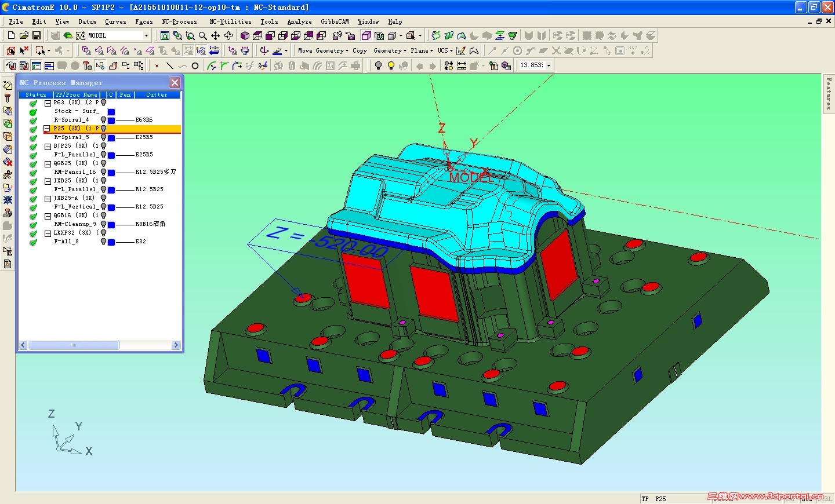The width and height of the screenshot is (835, 504).
Task: Save the file with the floppy icon
Action: pos(37,35)
